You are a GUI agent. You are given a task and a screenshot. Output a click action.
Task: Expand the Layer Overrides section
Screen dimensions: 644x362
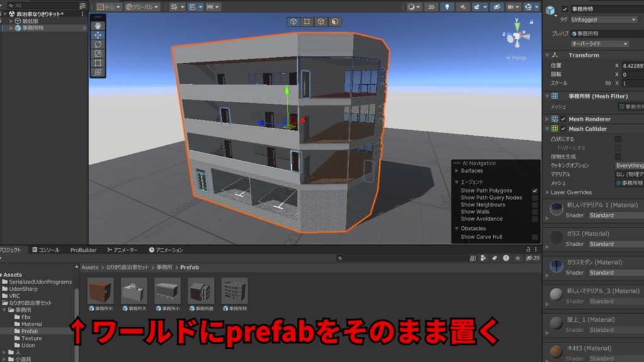coord(548,192)
